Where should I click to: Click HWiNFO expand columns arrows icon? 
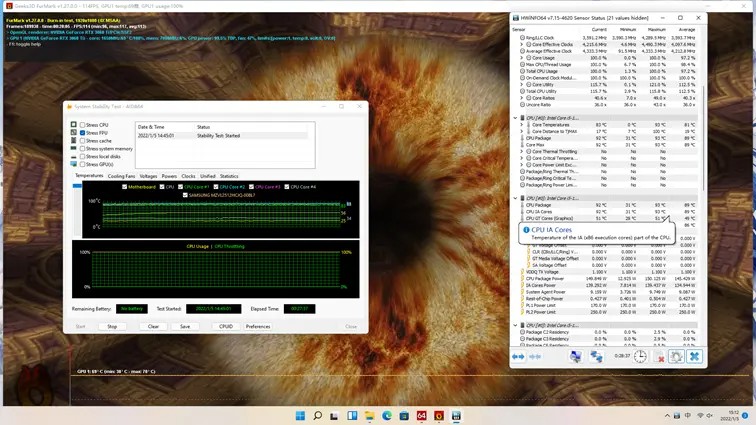point(518,356)
